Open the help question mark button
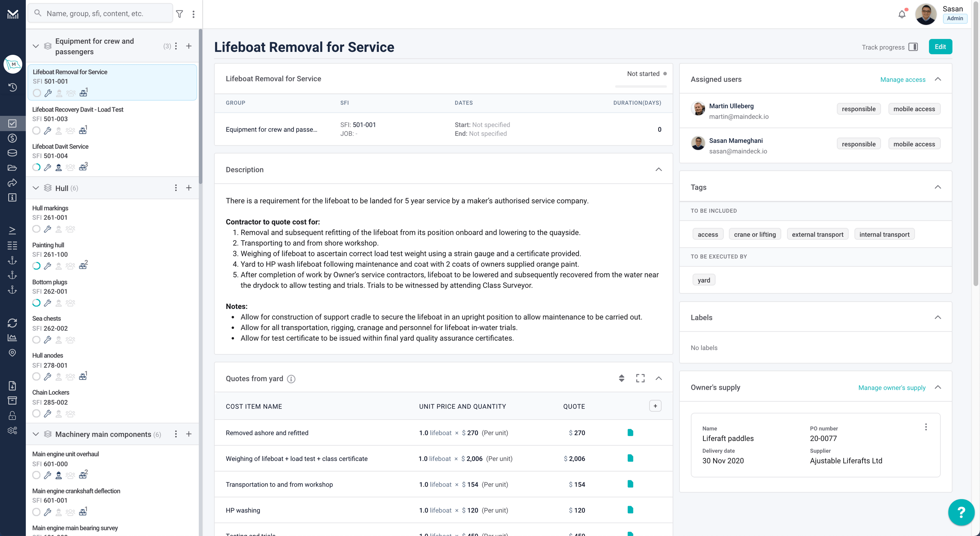This screenshot has height=536, width=980. 961,512
